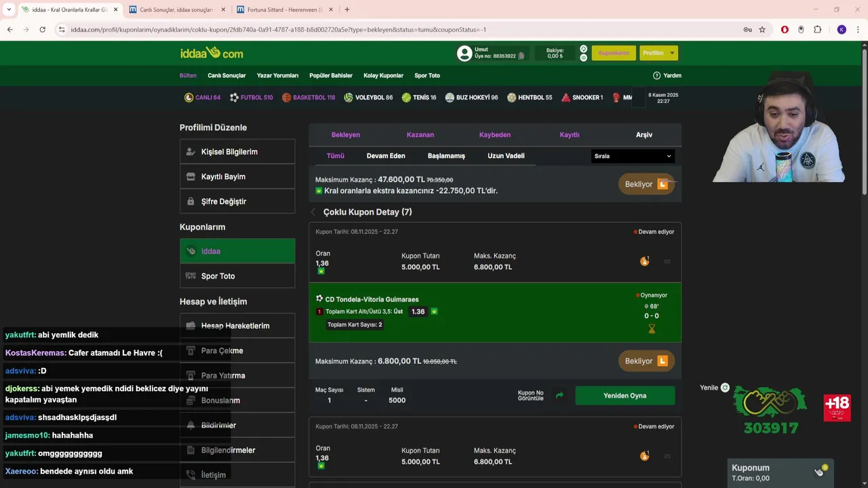Click the back chevron beside Çoklu Kupon Detay
Image resolution: width=868 pixels, height=488 pixels.
tap(313, 212)
